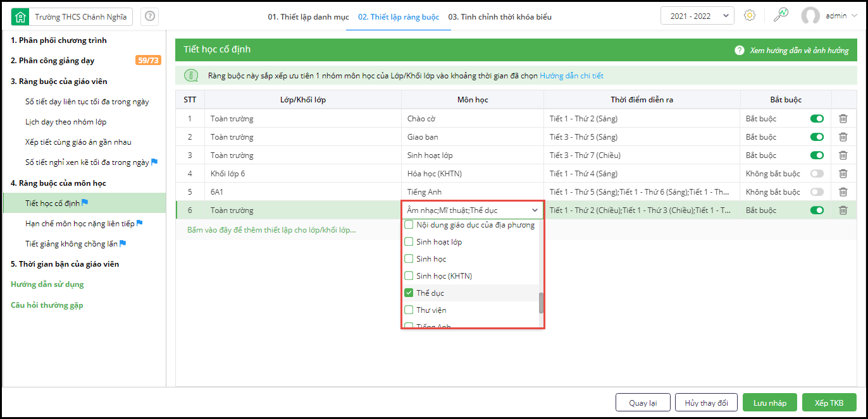Enable mandatory switch for Hóa học (KHTN)
The height and width of the screenshot is (419, 868).
pos(817,174)
